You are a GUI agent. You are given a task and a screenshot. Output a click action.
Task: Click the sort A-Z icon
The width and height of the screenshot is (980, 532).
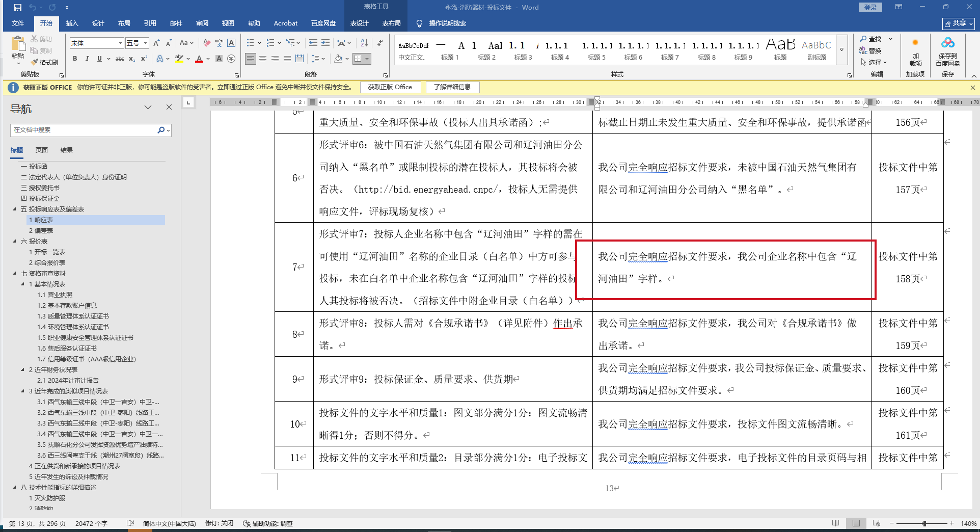click(x=364, y=43)
